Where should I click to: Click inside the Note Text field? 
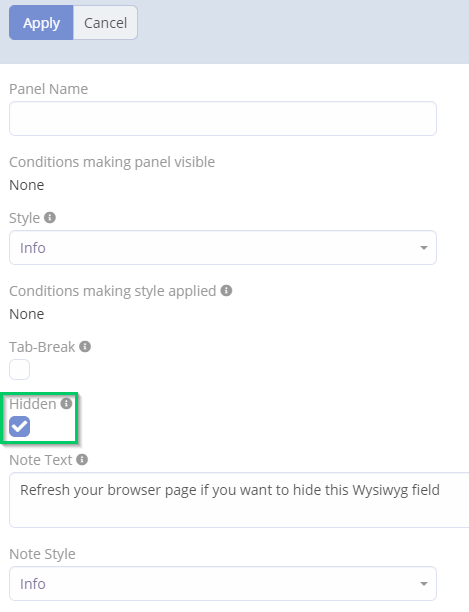tap(239, 500)
